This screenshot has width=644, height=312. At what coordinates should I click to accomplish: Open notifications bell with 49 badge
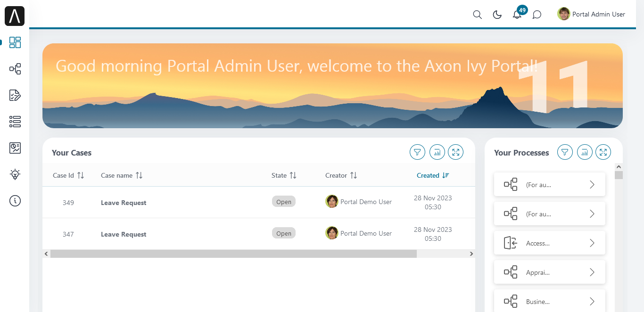pyautogui.click(x=518, y=14)
